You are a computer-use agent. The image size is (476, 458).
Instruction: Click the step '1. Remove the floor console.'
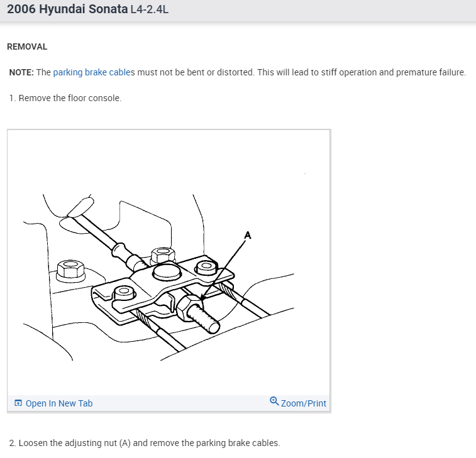point(65,98)
